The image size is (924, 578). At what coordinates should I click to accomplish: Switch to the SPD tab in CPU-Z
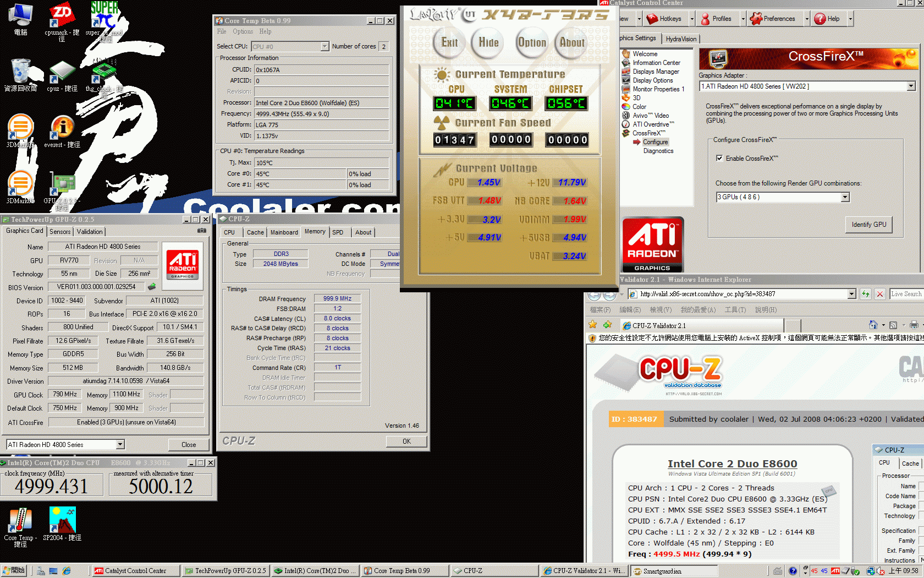click(x=338, y=232)
